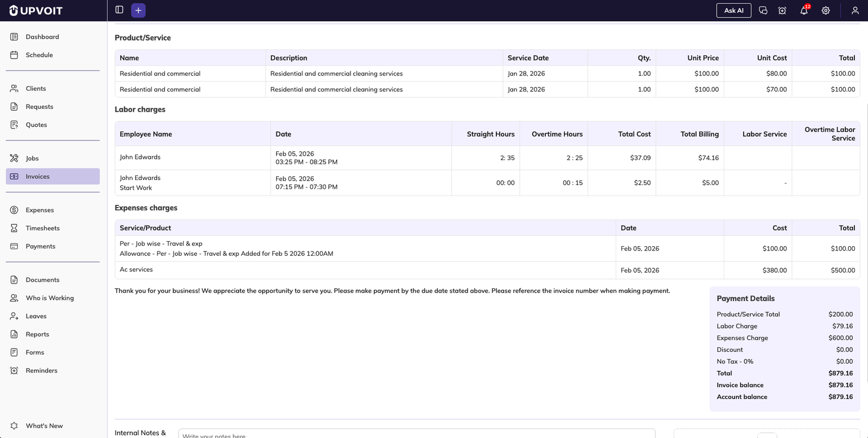Select the Invoices menu item
The image size is (868, 438).
37,176
